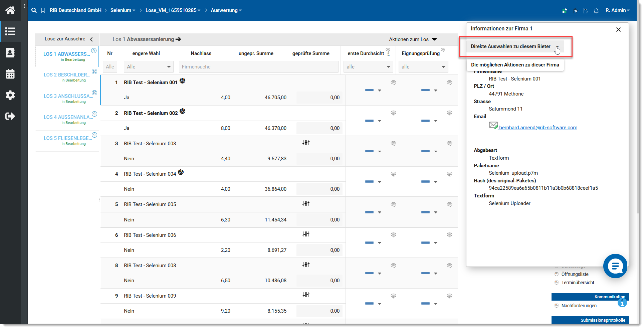Click the pie chart icon beside Selenium 004
Image resolution: width=644 pixels, height=329 pixels.
(x=181, y=172)
